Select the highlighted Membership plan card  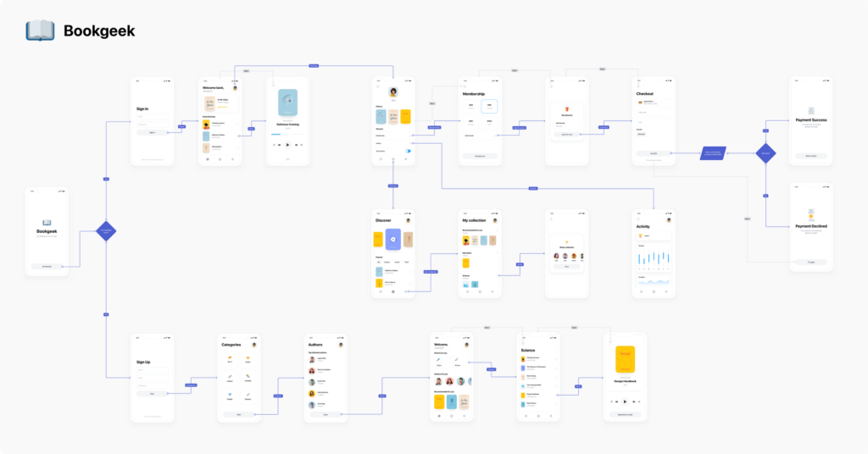pyautogui.click(x=490, y=107)
